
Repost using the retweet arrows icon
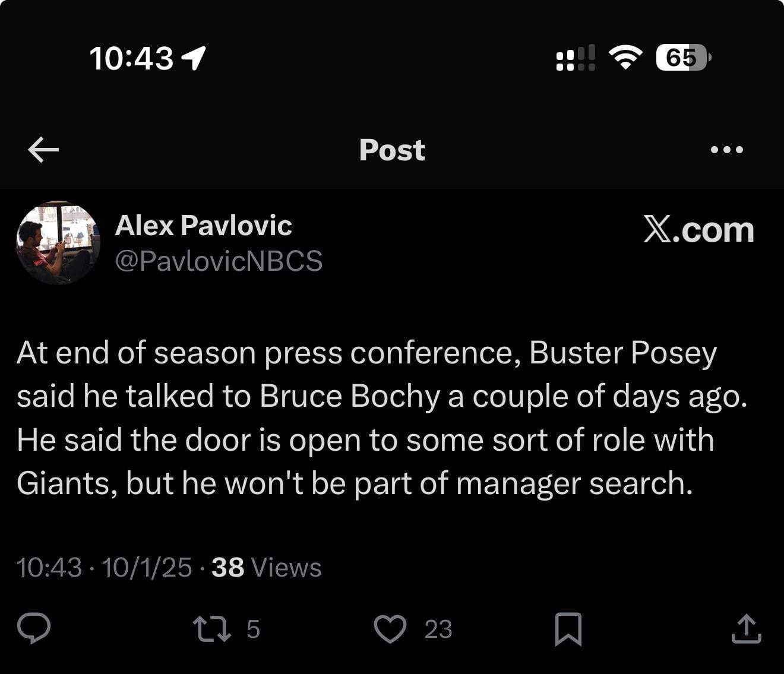point(213,629)
